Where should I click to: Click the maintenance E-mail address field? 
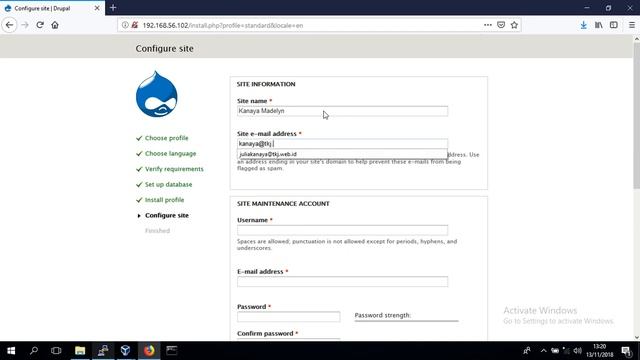click(x=342, y=282)
